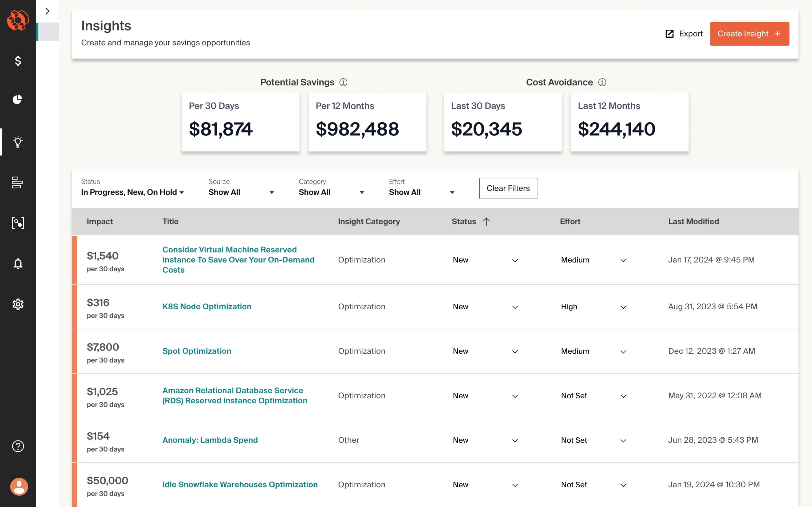Click the Clear Filters button

tap(508, 188)
